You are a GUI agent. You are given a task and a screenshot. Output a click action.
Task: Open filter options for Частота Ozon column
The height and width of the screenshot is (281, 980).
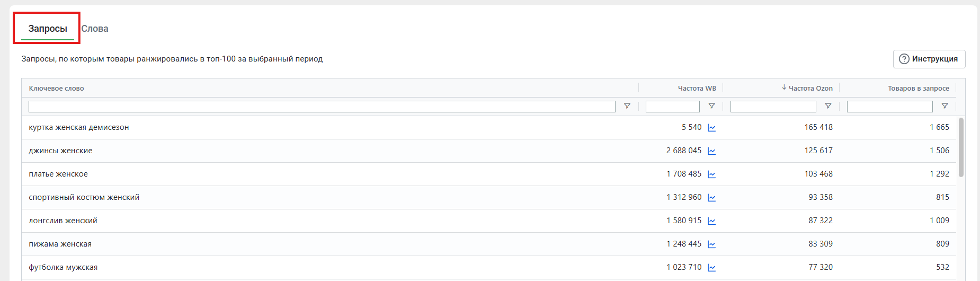tap(828, 106)
